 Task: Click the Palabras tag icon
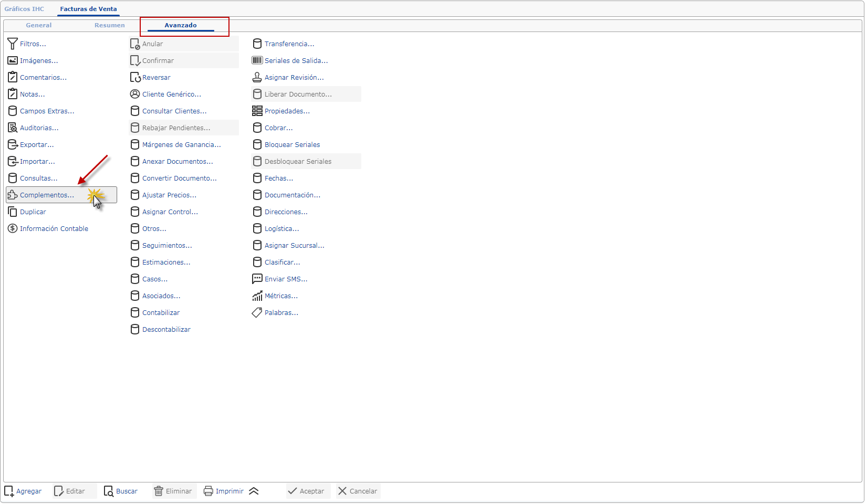pos(257,313)
